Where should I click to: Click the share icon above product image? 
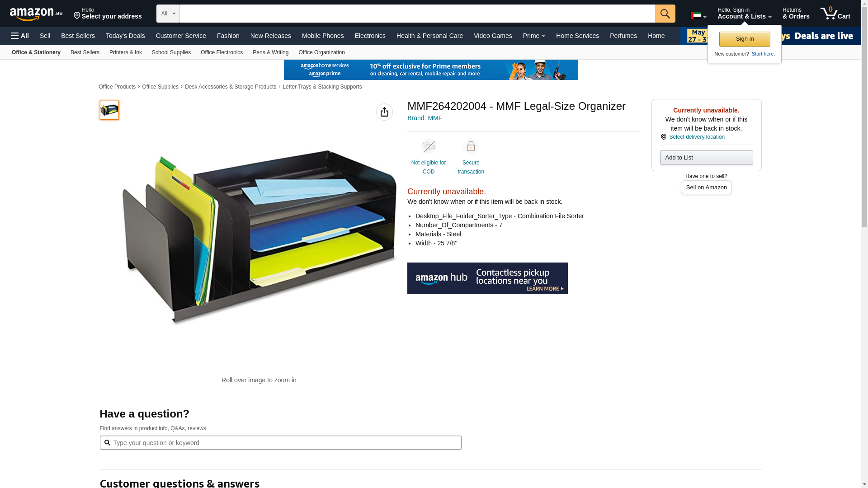coord(384,112)
